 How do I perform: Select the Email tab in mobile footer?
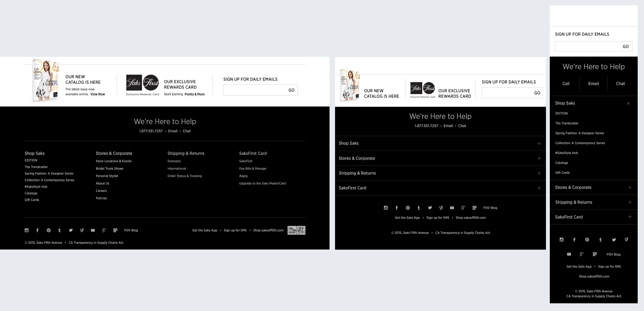coord(593,84)
